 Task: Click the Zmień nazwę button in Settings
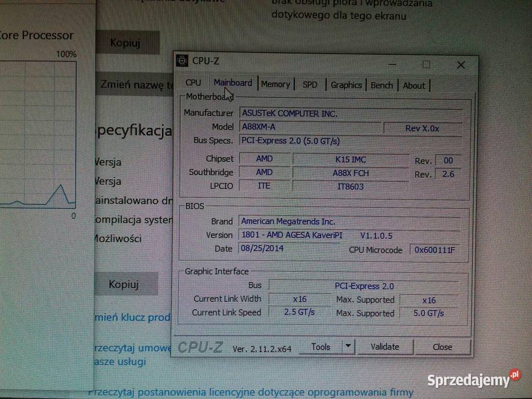click(134, 84)
